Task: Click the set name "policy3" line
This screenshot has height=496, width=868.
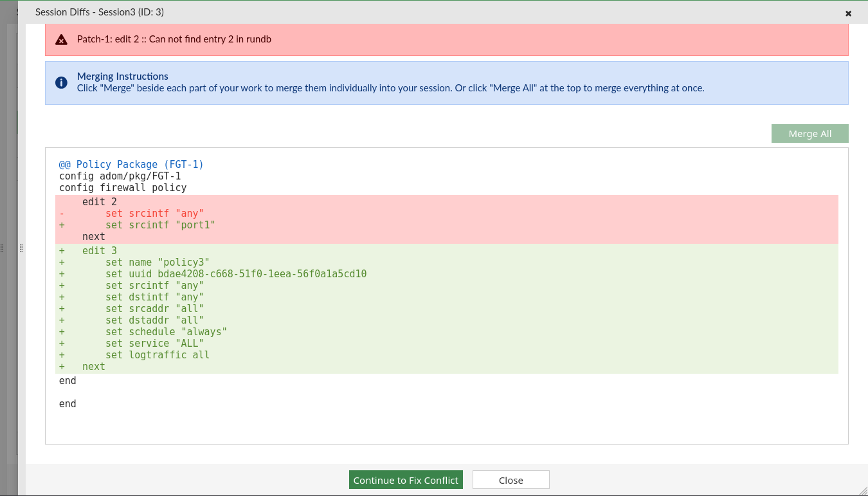Action: coord(158,262)
